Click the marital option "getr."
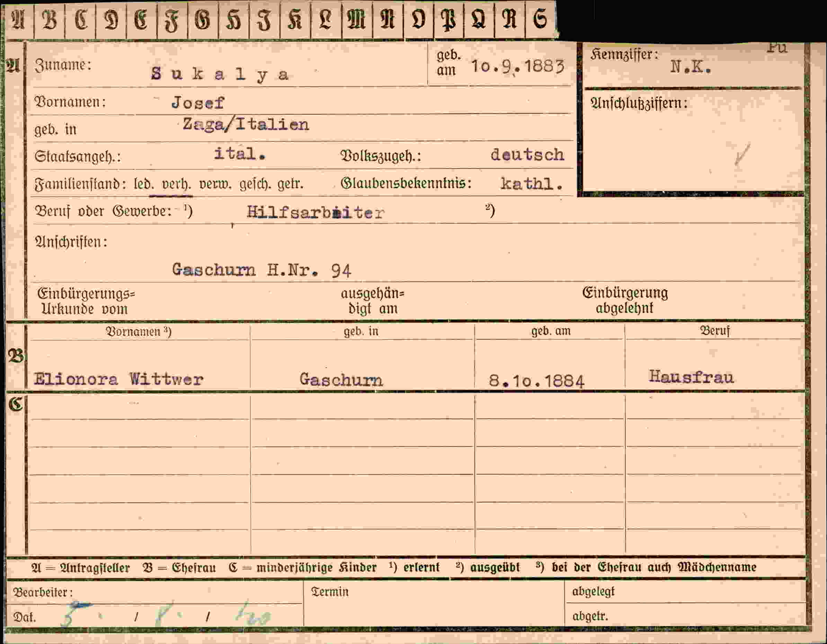Screen dimensions: 827x644 [x=291, y=185]
